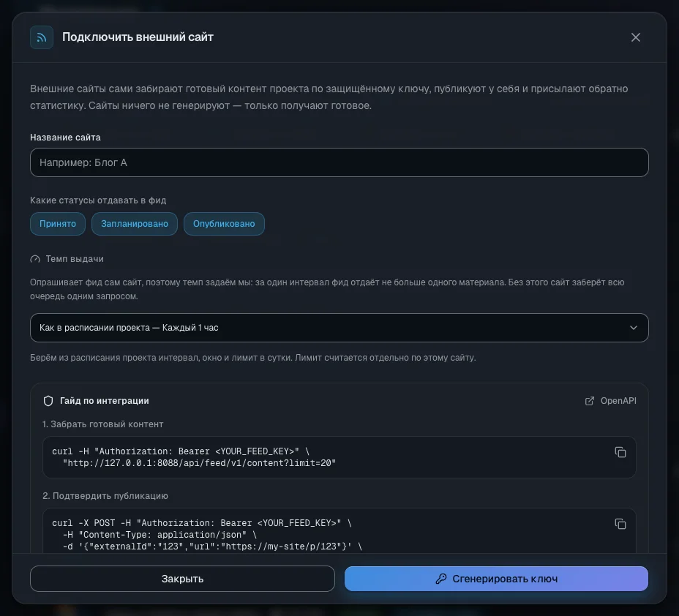Close the connect external site dialog

(x=635, y=37)
